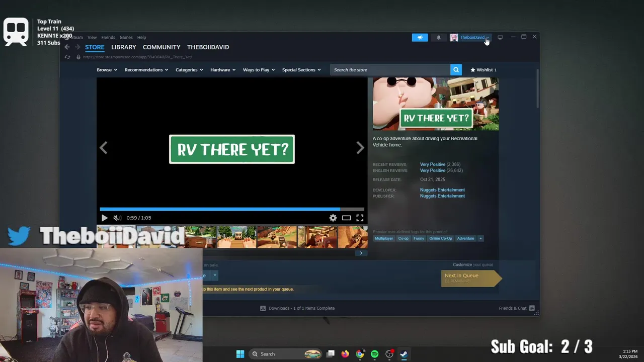Open the Friends menu
Screen dimensions: 644x362
[108, 37]
